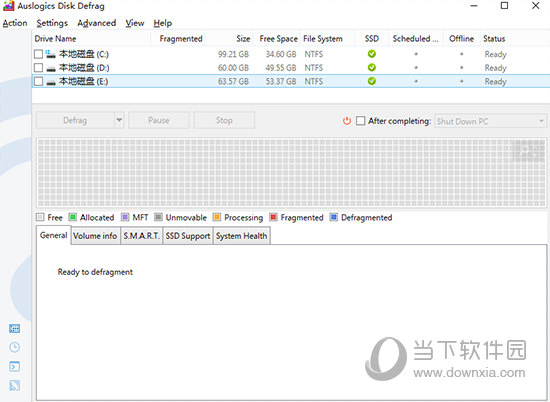
Task: Open the console sidebar icon
Action: click(14, 367)
